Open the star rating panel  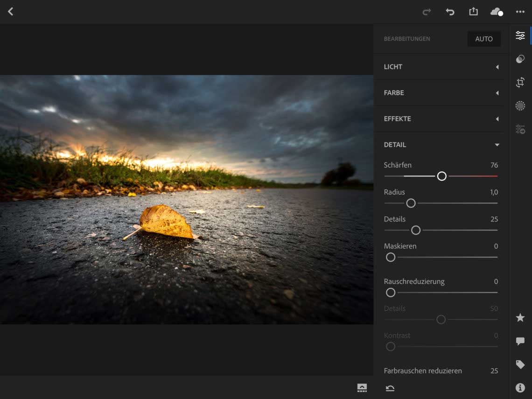pos(520,318)
